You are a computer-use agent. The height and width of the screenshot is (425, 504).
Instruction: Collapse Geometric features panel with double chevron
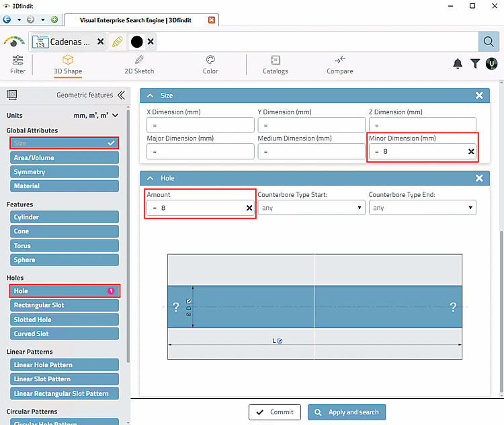(x=121, y=95)
